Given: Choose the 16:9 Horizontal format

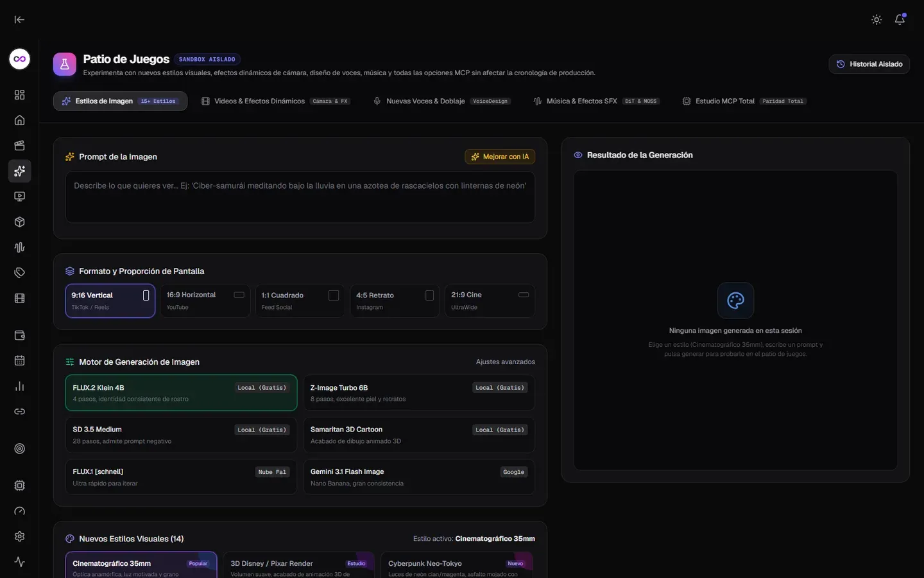Looking at the screenshot, I should coord(205,301).
